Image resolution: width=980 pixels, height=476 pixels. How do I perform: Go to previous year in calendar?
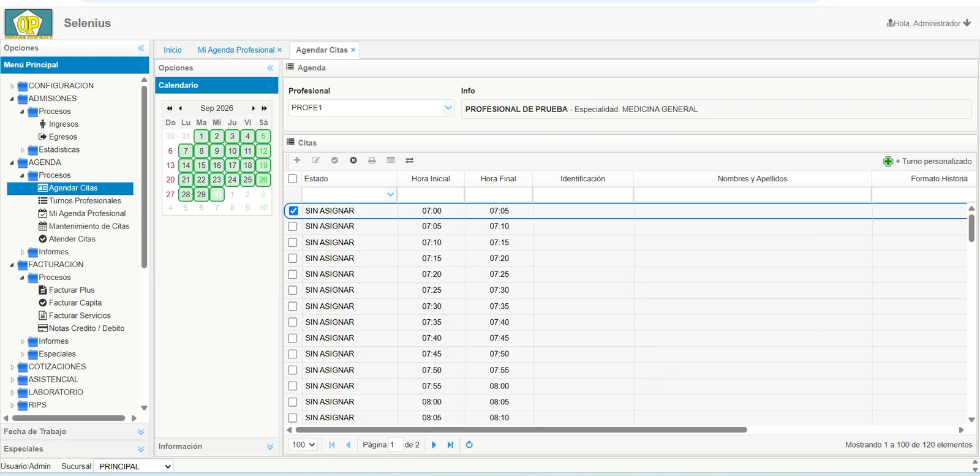click(x=170, y=108)
